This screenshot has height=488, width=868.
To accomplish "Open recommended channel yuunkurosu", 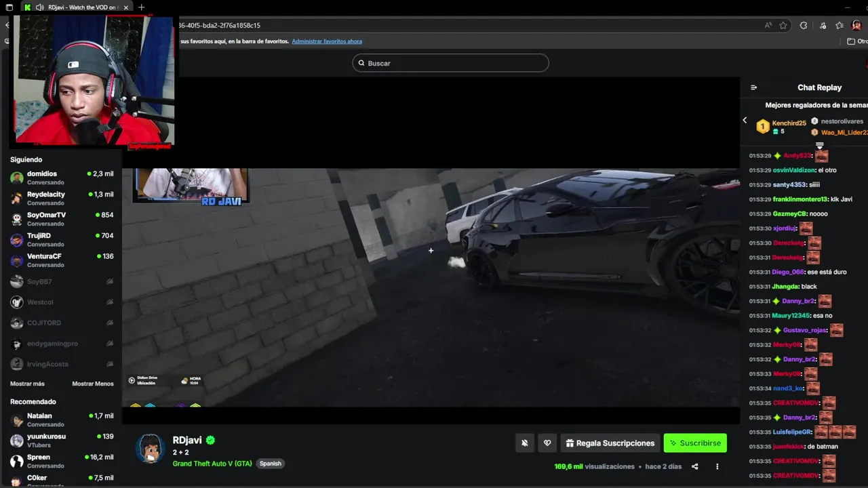I will click(61, 440).
